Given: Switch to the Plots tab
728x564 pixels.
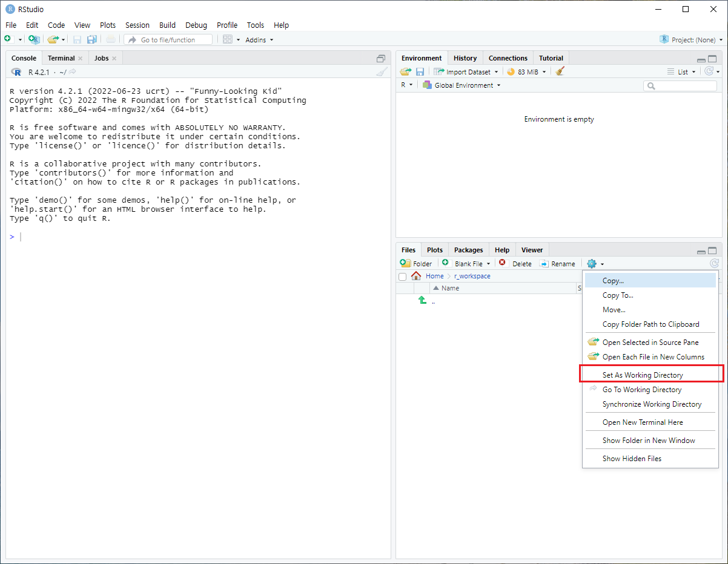Looking at the screenshot, I should [x=435, y=250].
